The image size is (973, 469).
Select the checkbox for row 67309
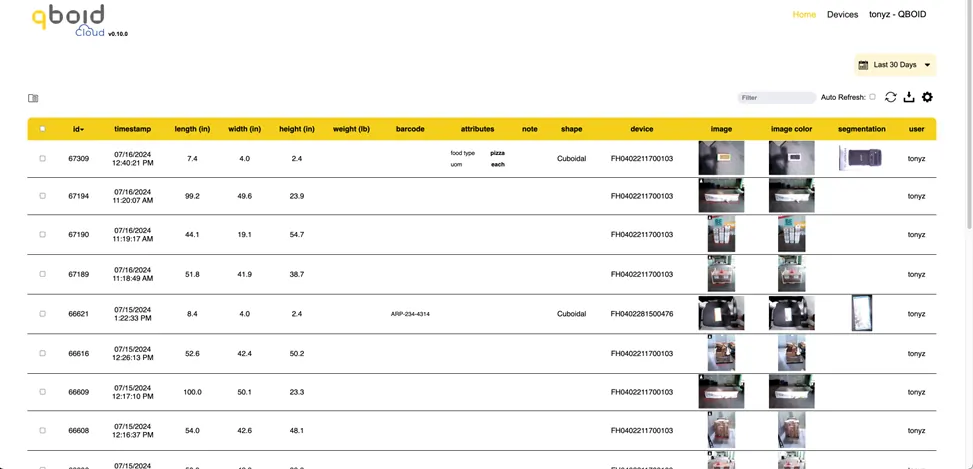(x=42, y=158)
